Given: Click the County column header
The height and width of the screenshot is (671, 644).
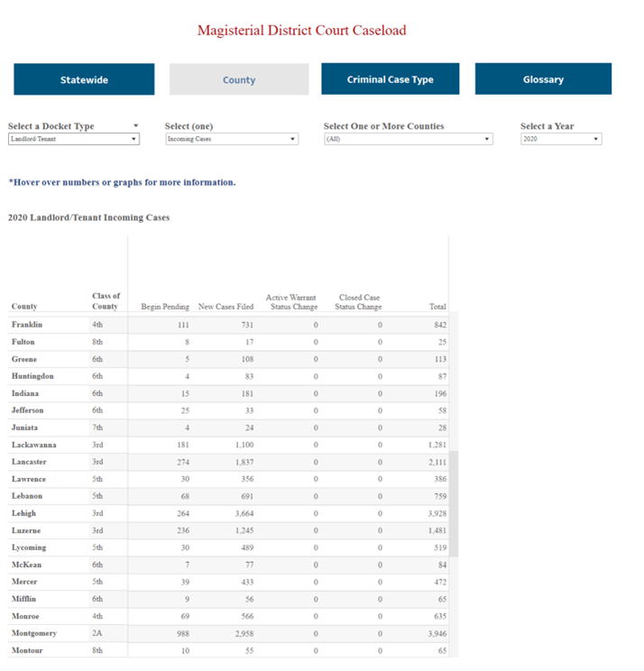Looking at the screenshot, I should [x=24, y=307].
